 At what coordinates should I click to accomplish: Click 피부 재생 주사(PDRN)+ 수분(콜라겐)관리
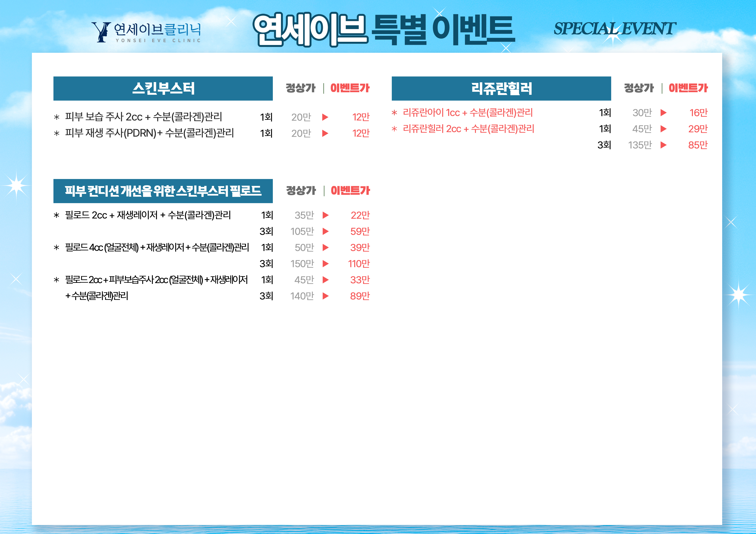tap(149, 133)
